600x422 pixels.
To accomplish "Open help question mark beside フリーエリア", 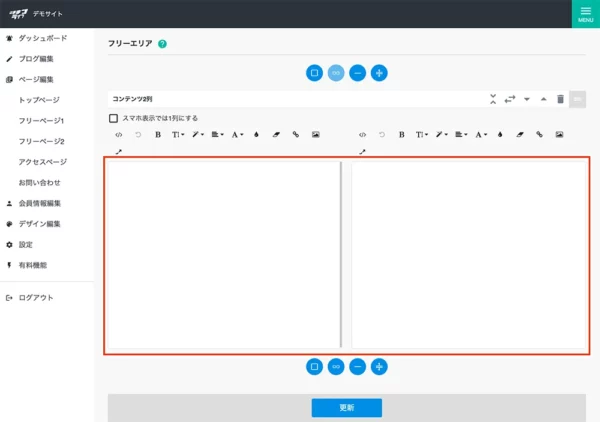I will click(162, 44).
